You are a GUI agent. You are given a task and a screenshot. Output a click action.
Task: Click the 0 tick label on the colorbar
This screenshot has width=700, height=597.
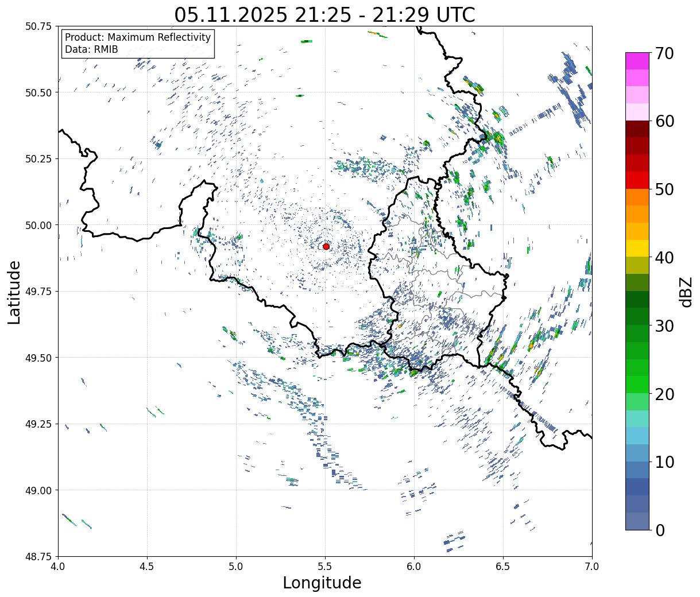(x=660, y=530)
